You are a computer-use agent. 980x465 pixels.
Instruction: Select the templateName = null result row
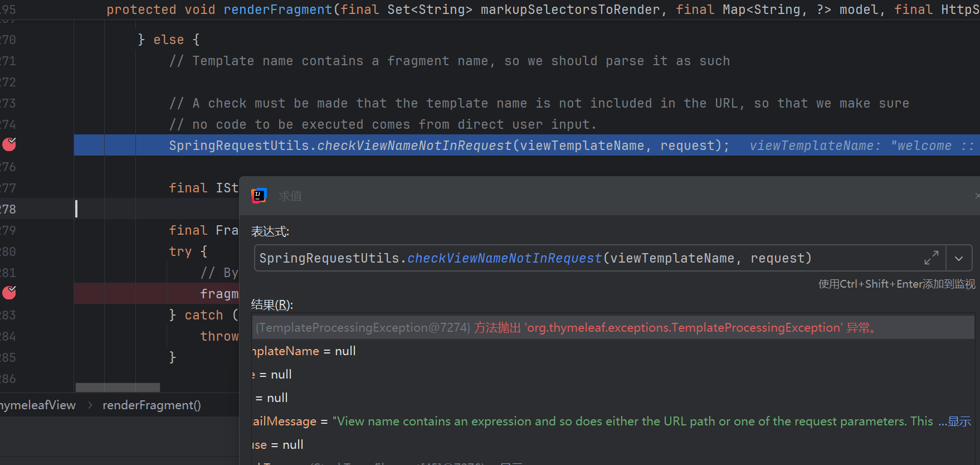click(304, 351)
